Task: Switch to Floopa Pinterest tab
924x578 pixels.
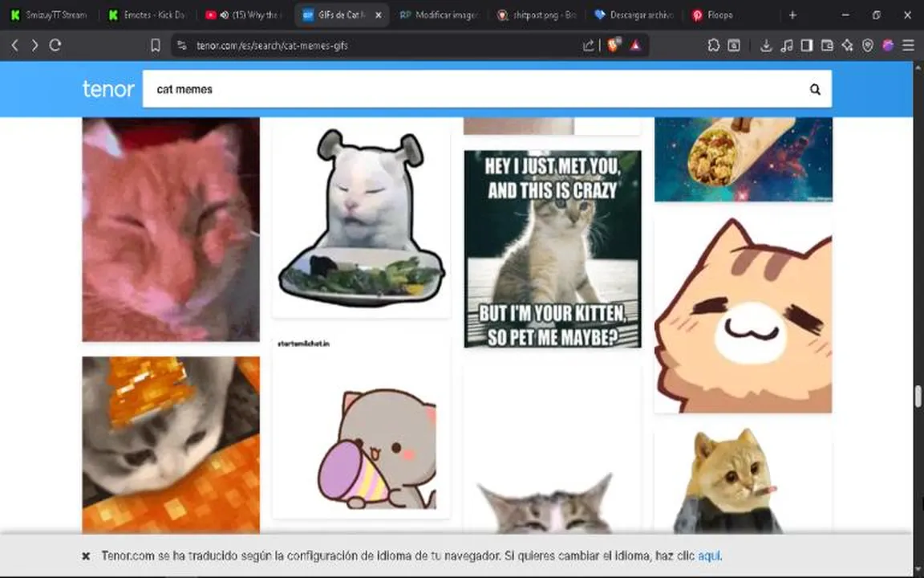Action: (x=731, y=15)
